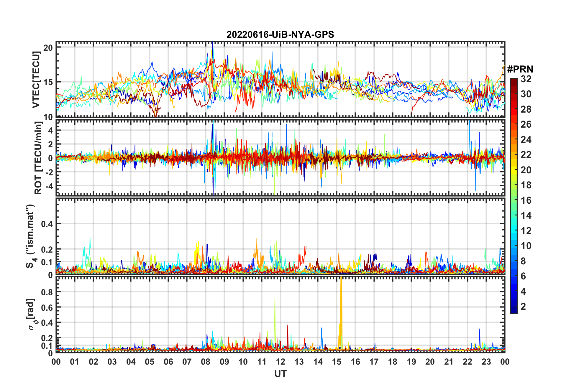Click the x-axis tick label 05
The image size is (561, 392).
point(150,362)
